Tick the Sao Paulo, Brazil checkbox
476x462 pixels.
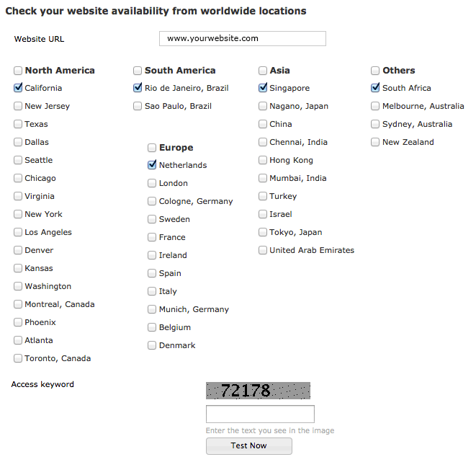(138, 106)
